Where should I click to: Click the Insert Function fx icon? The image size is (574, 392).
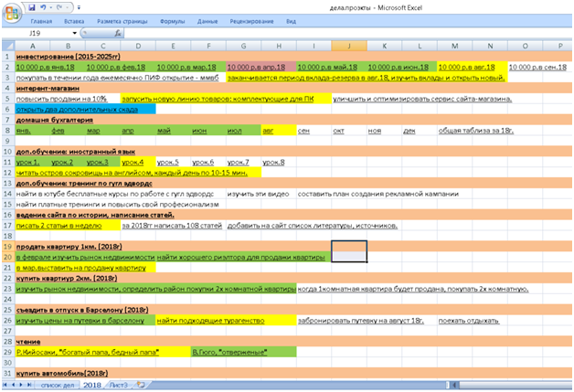[118, 33]
